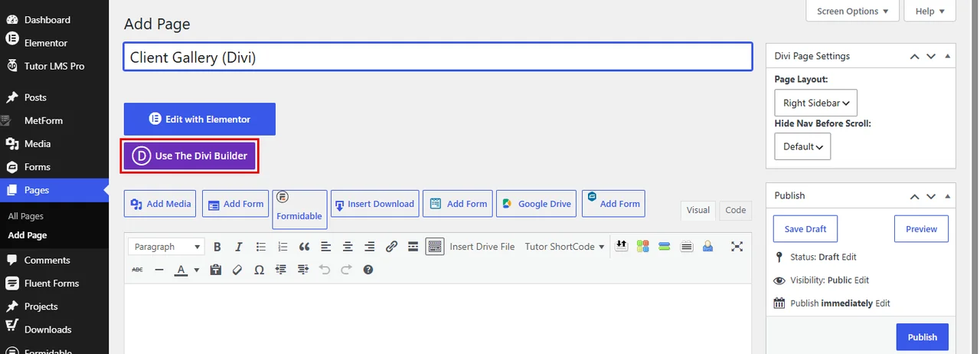This screenshot has height=354, width=980.
Task: Click the page title input field
Action: point(438,57)
